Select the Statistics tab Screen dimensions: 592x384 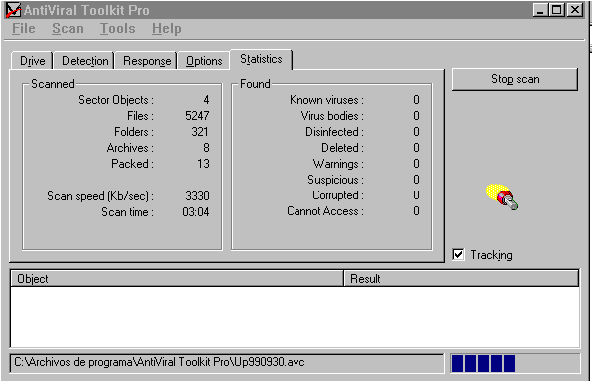[261, 59]
